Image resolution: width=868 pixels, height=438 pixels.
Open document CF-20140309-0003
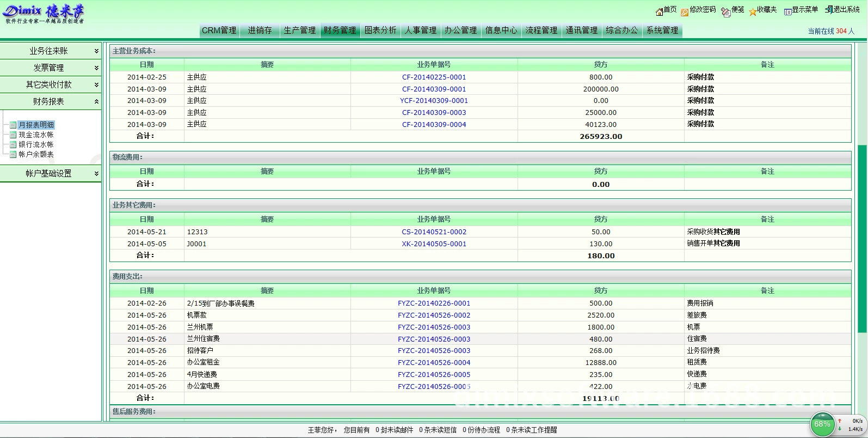[434, 113]
